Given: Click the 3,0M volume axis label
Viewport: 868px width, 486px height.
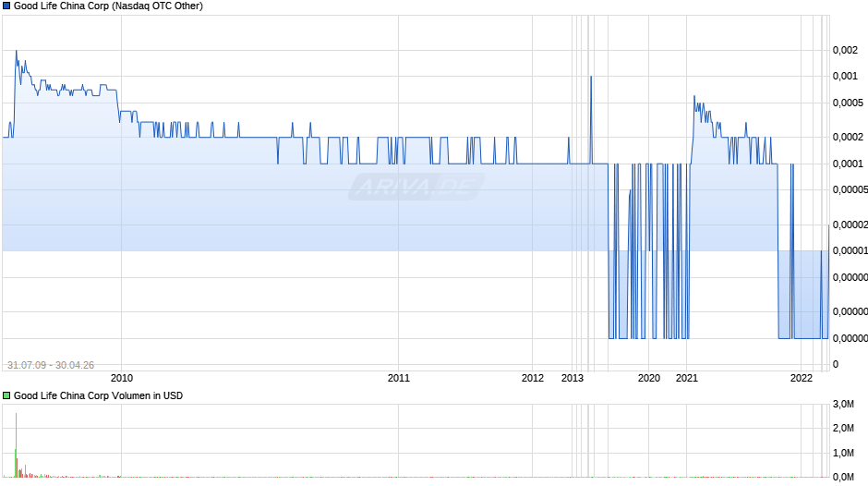Looking at the screenshot, I should 843,405.
